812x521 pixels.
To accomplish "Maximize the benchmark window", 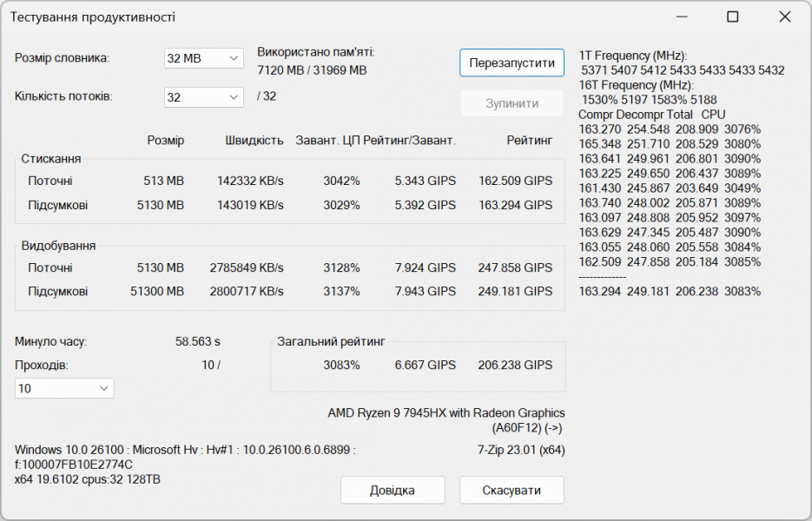I will point(732,16).
